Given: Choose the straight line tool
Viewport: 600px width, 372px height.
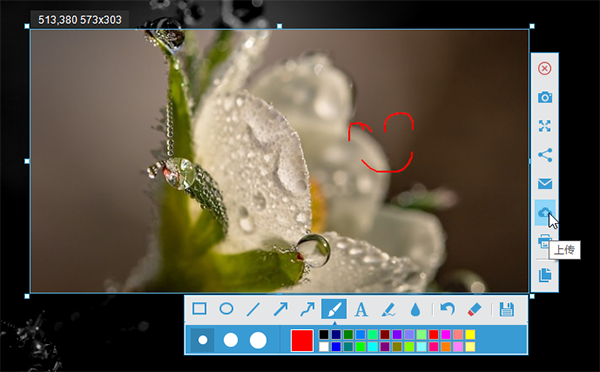Looking at the screenshot, I should 253,309.
